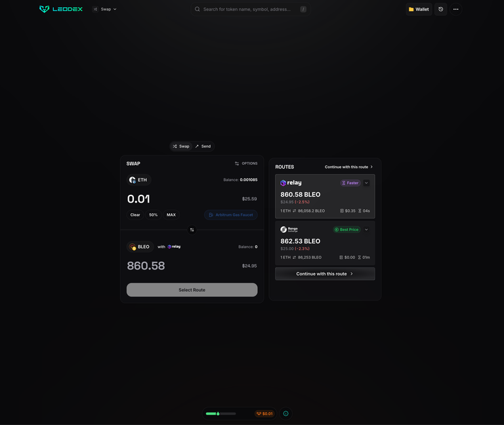Expand the relay route details chevron
Screen dimensions: 504x425
[x=366, y=183]
